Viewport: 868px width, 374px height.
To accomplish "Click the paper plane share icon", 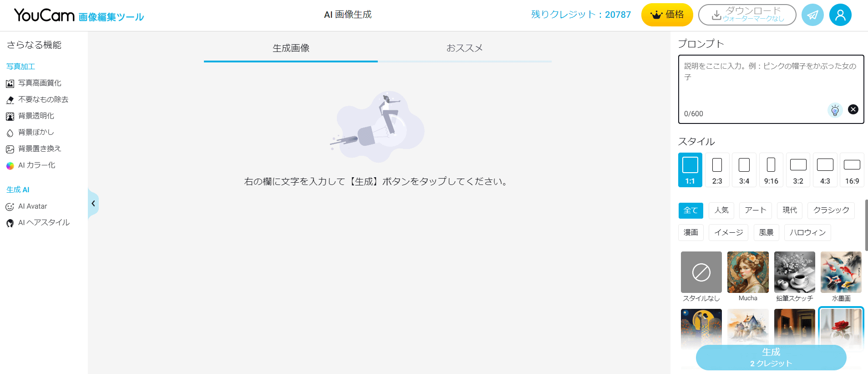I will [x=812, y=15].
